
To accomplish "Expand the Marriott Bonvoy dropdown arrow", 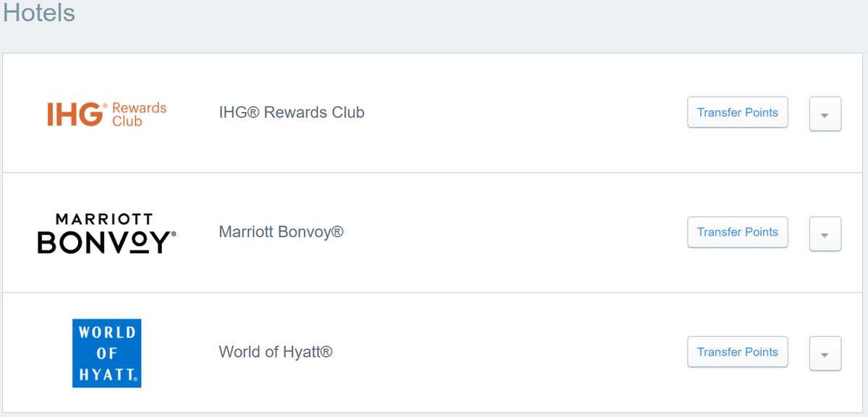I will (x=825, y=234).
